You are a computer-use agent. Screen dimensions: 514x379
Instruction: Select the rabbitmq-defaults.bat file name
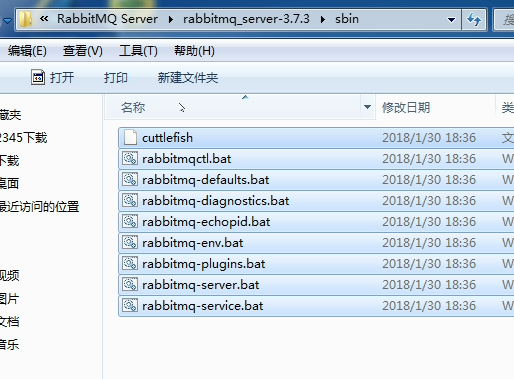[206, 180]
